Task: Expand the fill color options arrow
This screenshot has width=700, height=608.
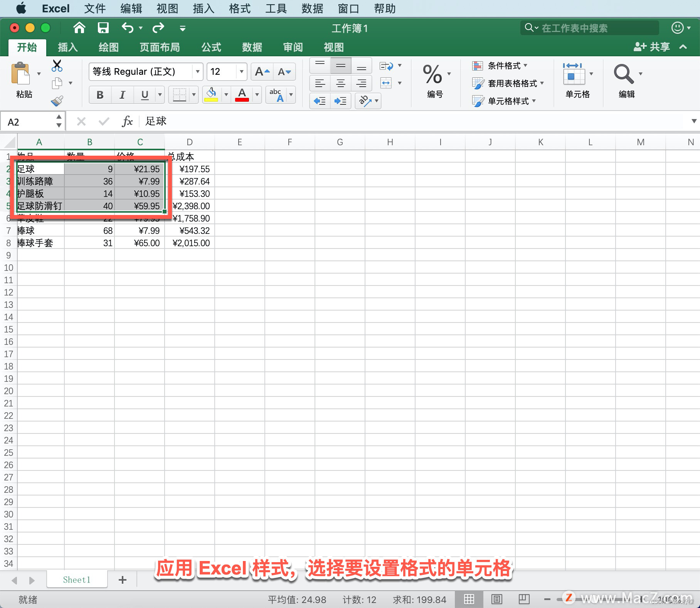Action: (226, 95)
